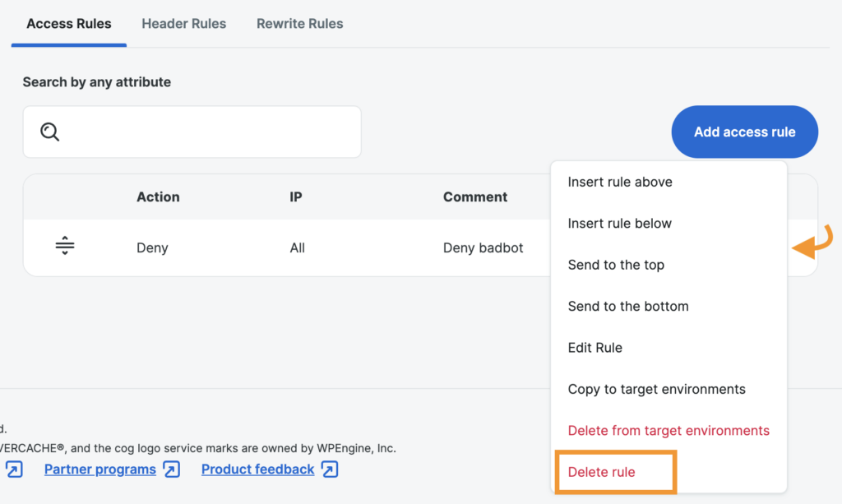Image resolution: width=842 pixels, height=504 pixels.
Task: Grab the reorder handle on the Deny rule
Action: click(x=65, y=247)
